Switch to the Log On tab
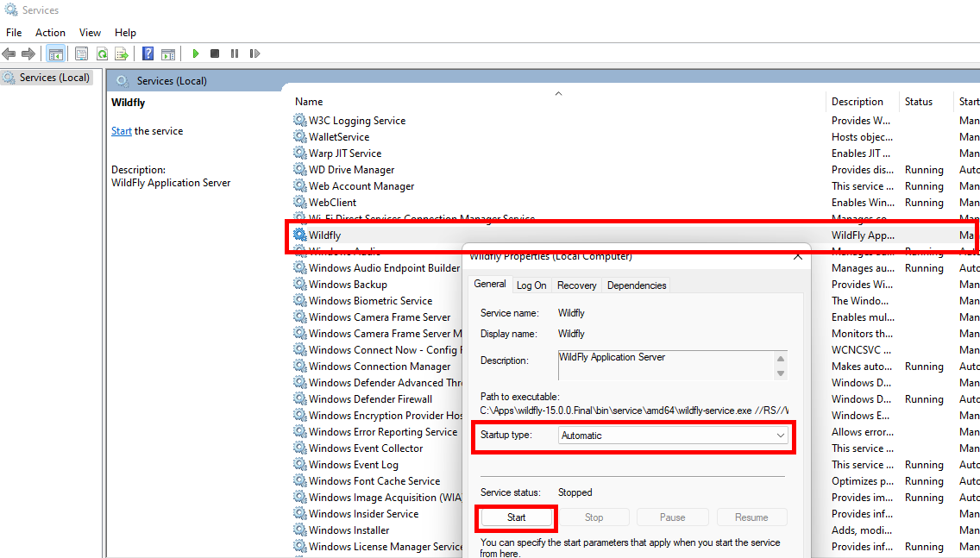The height and width of the screenshot is (558, 980). click(531, 285)
